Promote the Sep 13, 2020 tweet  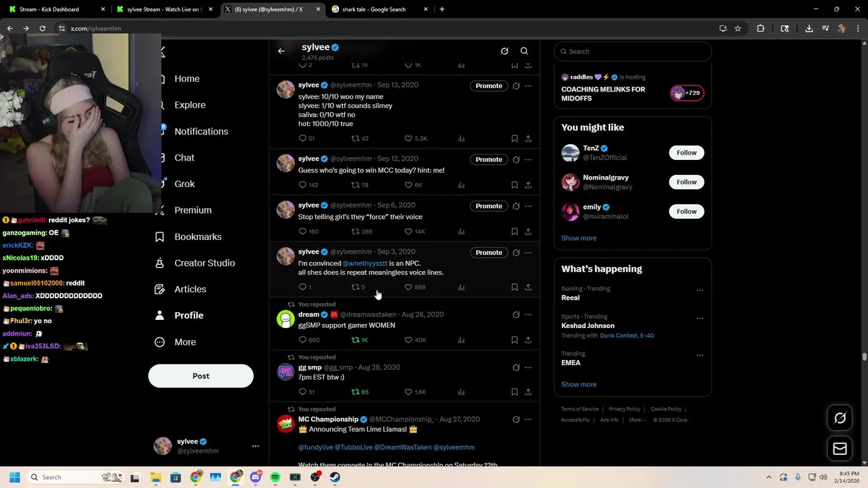click(489, 86)
